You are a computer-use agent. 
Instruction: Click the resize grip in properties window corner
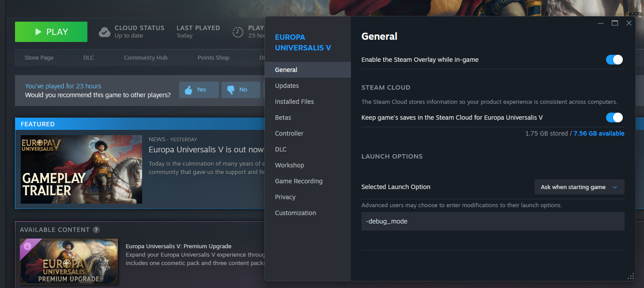click(x=631, y=276)
